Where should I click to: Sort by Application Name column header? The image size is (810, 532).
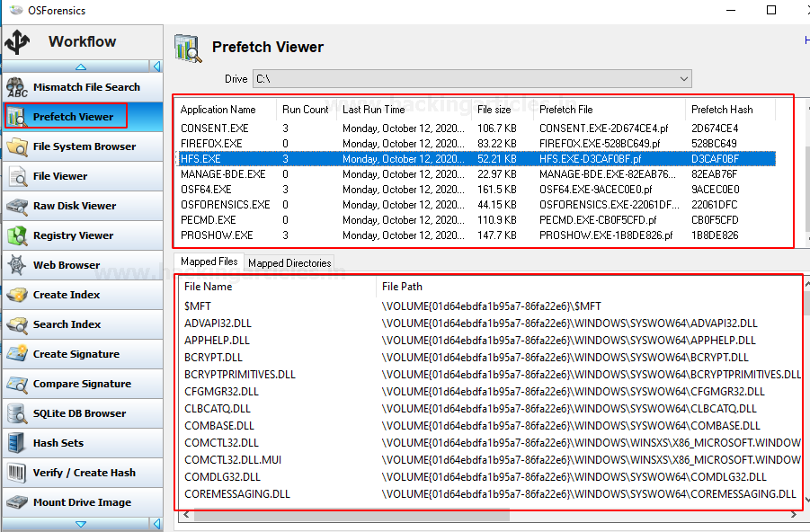[227, 110]
